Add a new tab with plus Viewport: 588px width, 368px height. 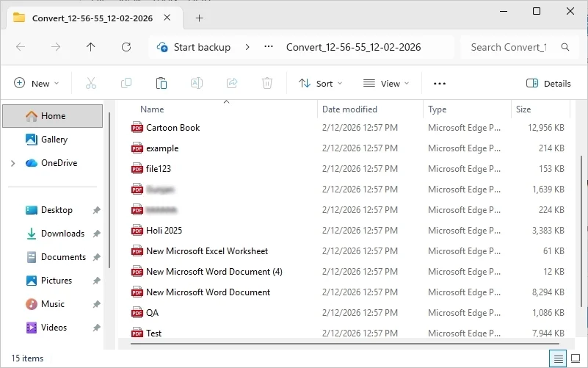click(x=199, y=18)
